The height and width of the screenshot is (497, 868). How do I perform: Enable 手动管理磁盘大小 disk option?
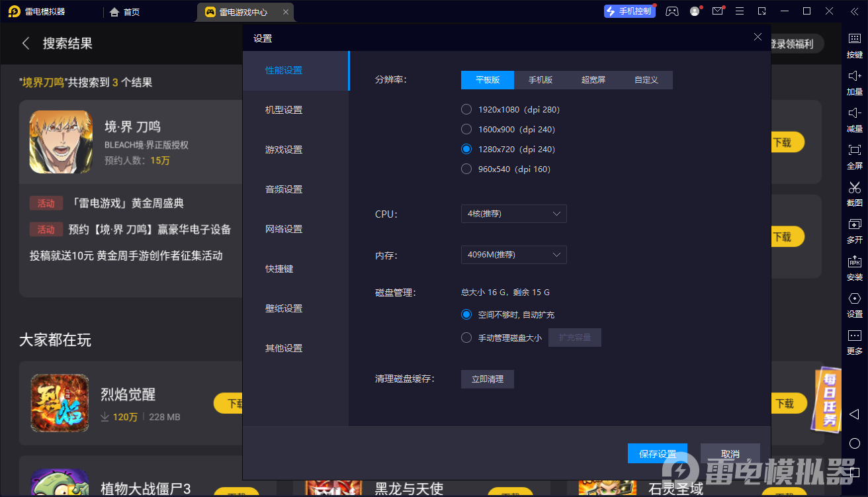(466, 337)
